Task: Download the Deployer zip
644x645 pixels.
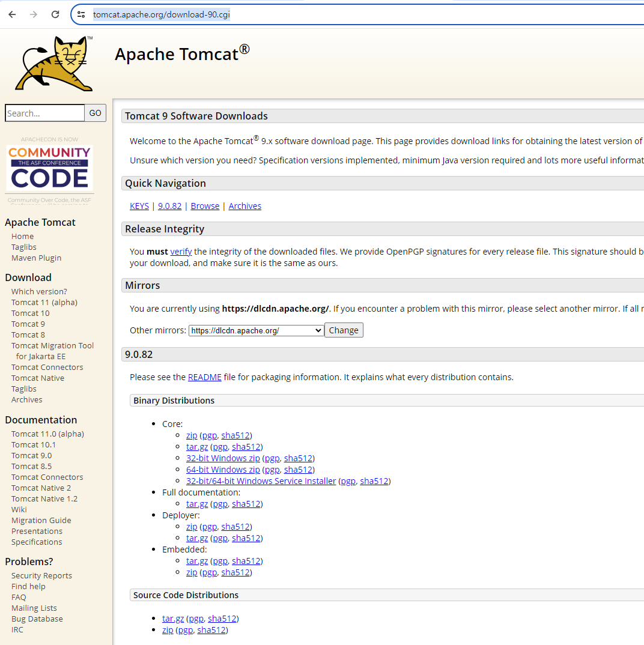Action: coord(192,527)
